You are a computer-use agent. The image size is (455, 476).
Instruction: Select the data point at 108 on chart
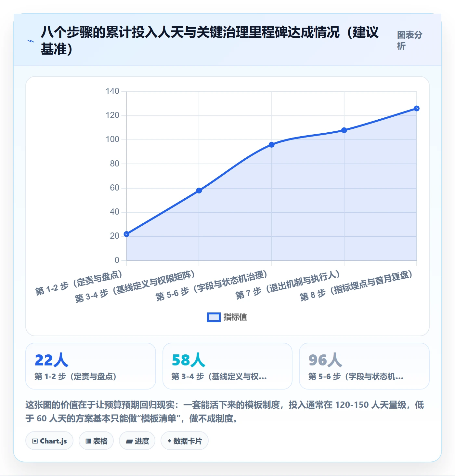[x=344, y=130]
